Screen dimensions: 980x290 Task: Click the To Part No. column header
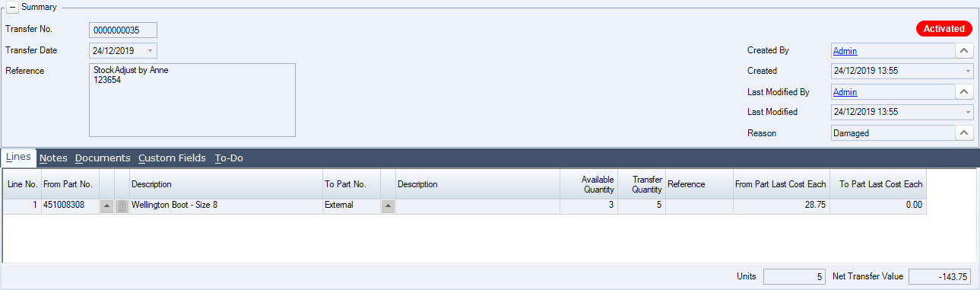351,184
